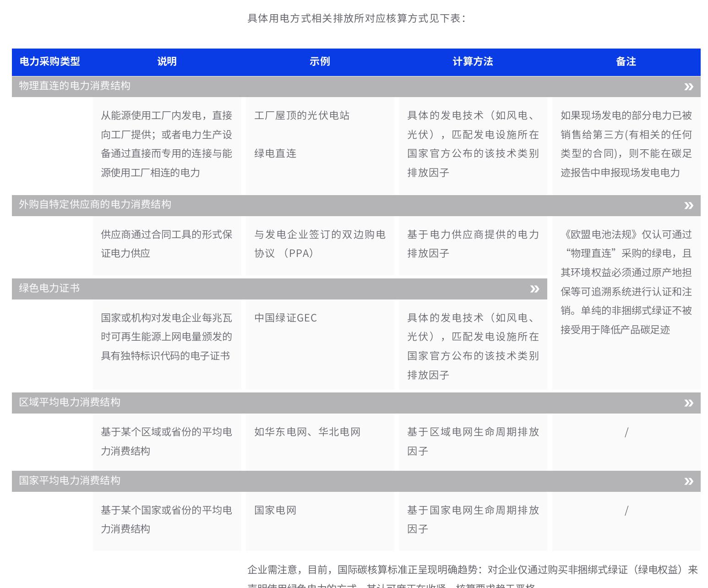
Task: Click the 如果现场发电的部分电力已被销售 remark cell
Action: pyautogui.click(x=626, y=146)
